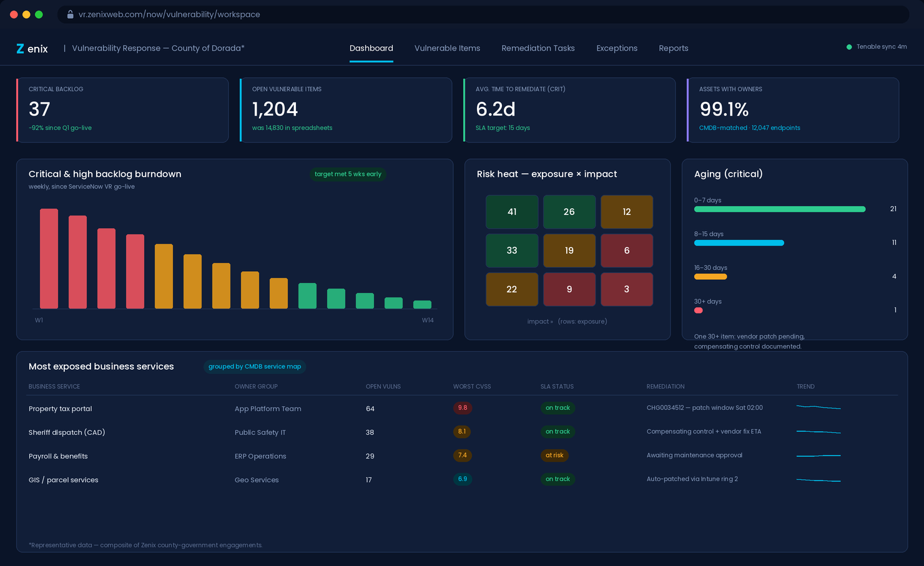Click 'Auto-patched via Intune ring 2' text
The image size is (924, 566).
692,479
